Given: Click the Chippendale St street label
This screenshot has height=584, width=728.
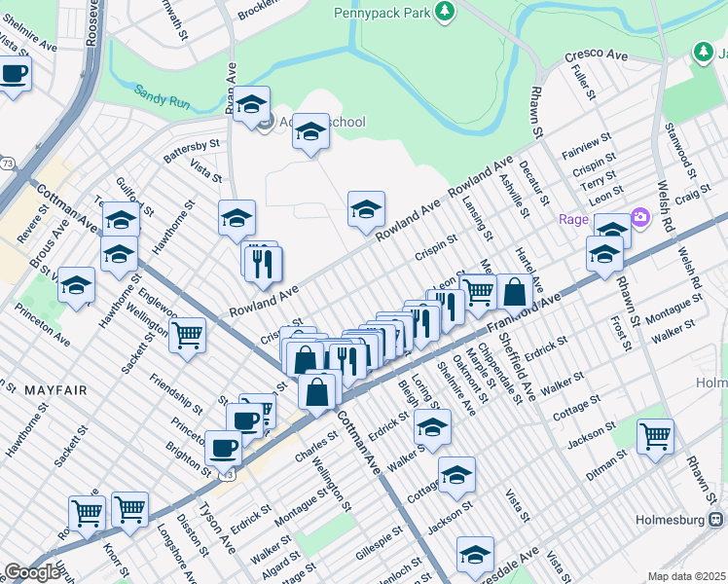Looking at the screenshot, I should click(500, 373).
